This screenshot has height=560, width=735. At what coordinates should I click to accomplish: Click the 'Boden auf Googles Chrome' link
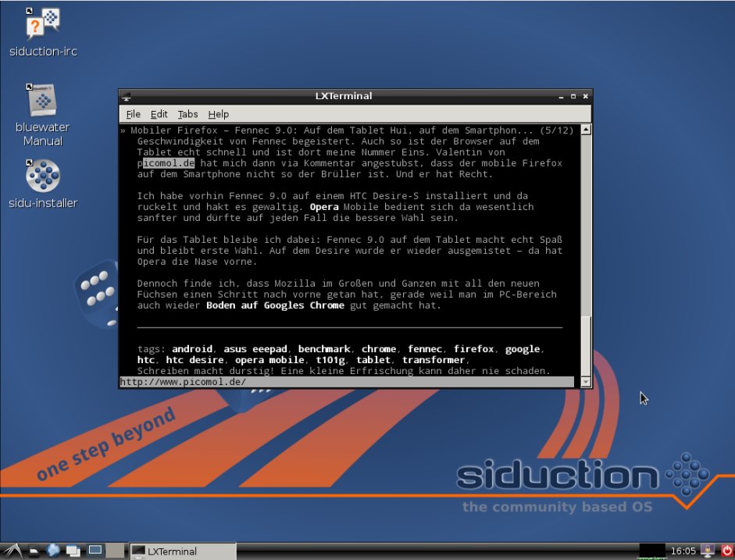pyautogui.click(x=275, y=305)
